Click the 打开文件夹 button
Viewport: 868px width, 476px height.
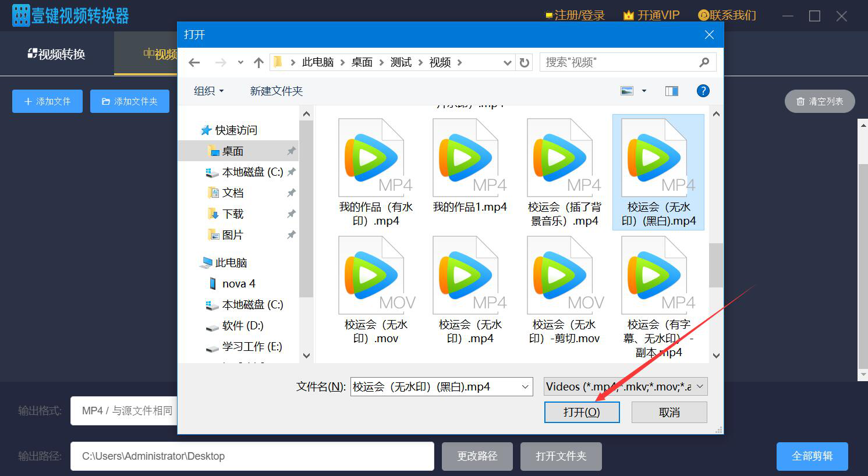click(561, 456)
